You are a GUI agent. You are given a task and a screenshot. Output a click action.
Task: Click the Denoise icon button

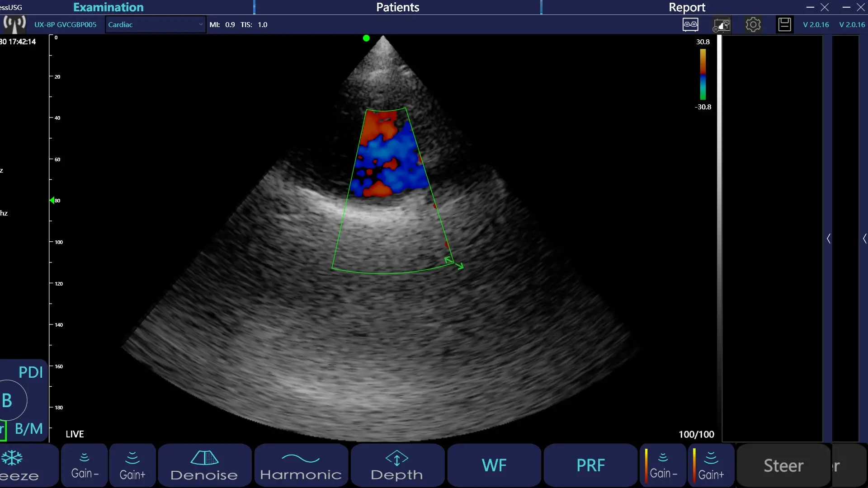pos(204,465)
